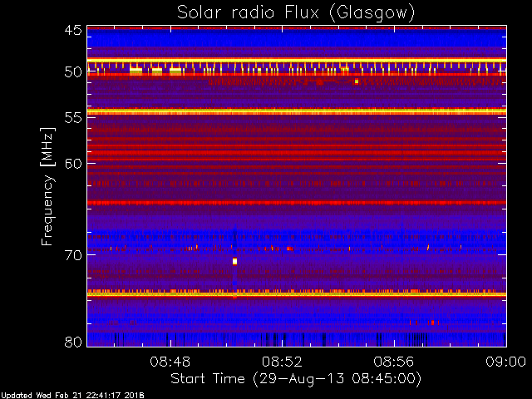Image resolution: width=532 pixels, height=399 pixels.
Task: Click the 08:56 time tick label
Action: pos(394,362)
